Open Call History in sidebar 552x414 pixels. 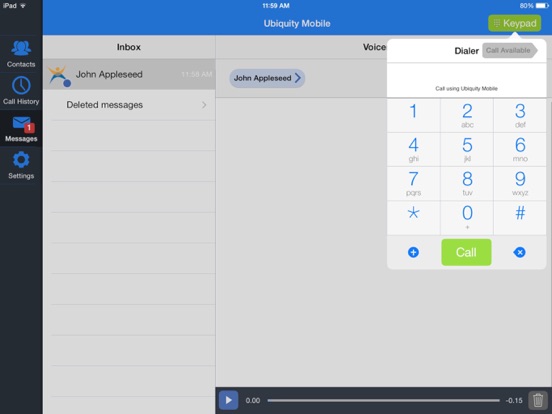pos(21,91)
